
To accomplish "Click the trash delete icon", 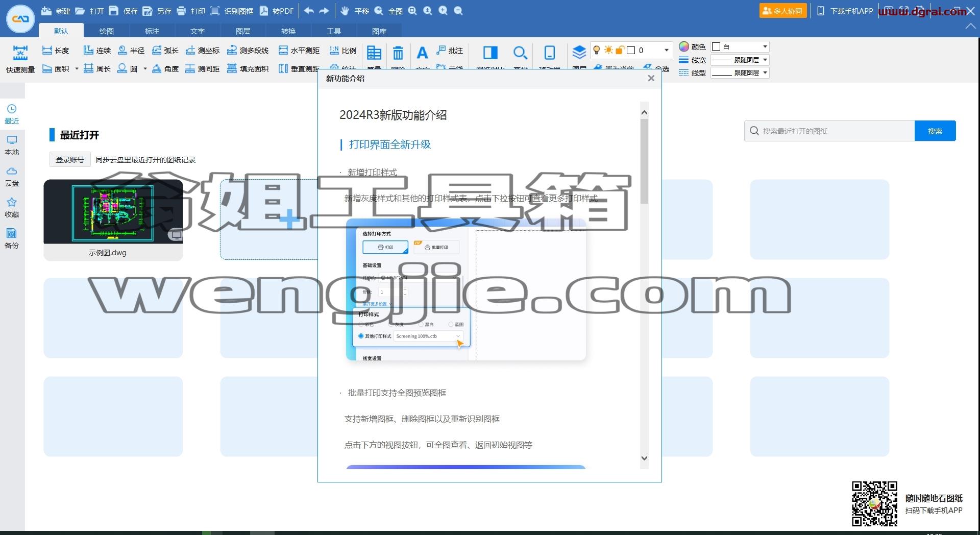I will (x=398, y=53).
